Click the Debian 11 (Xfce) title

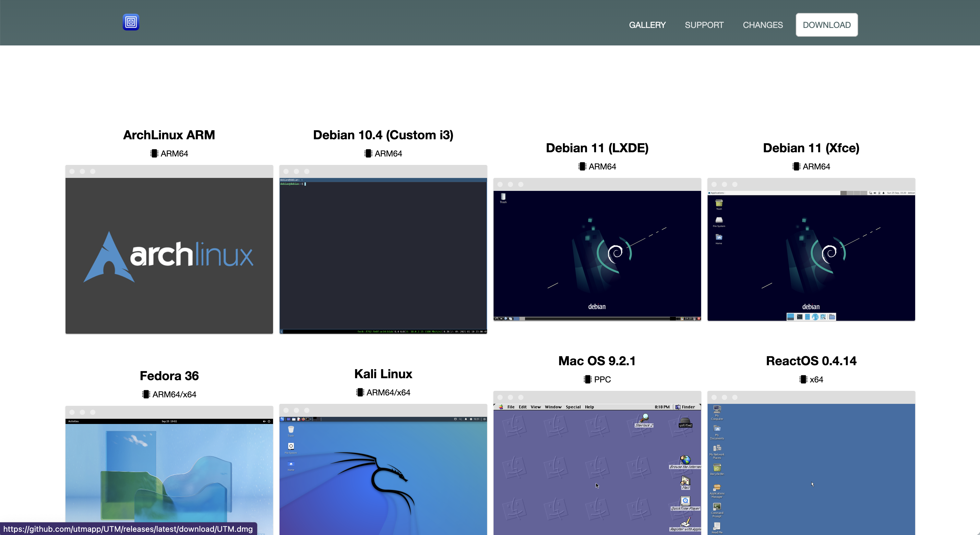811,148
